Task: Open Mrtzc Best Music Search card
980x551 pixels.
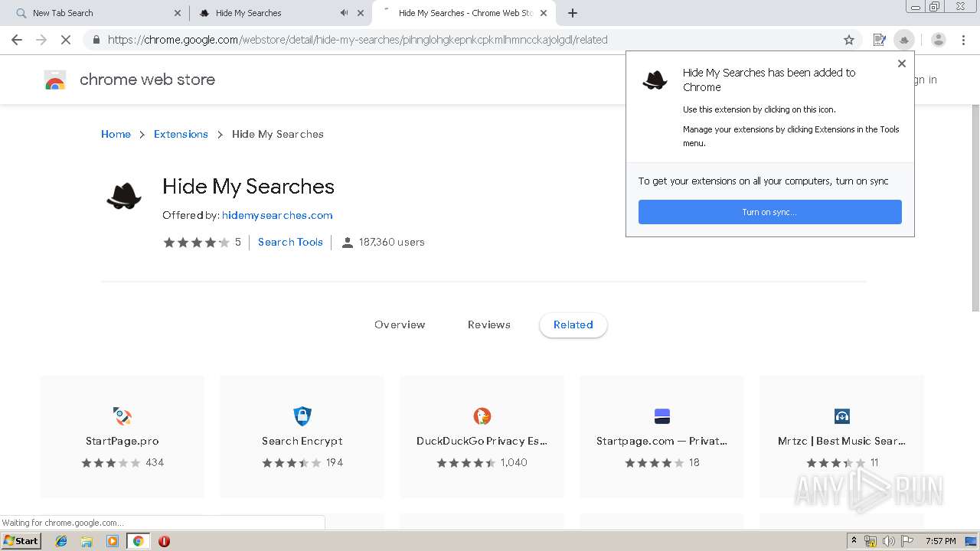Action: click(842, 436)
